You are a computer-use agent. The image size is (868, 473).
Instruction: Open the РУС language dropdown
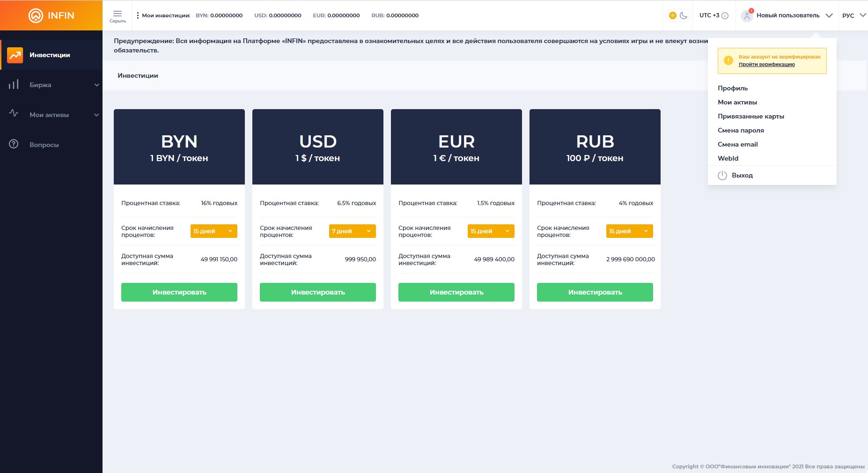(854, 15)
